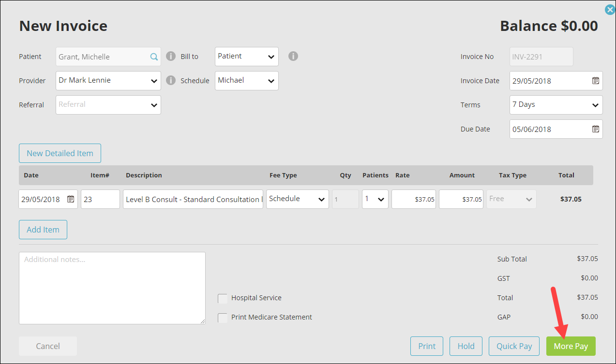Tick the Hospital Service checkbox
This screenshot has height=364, width=616.
(223, 298)
